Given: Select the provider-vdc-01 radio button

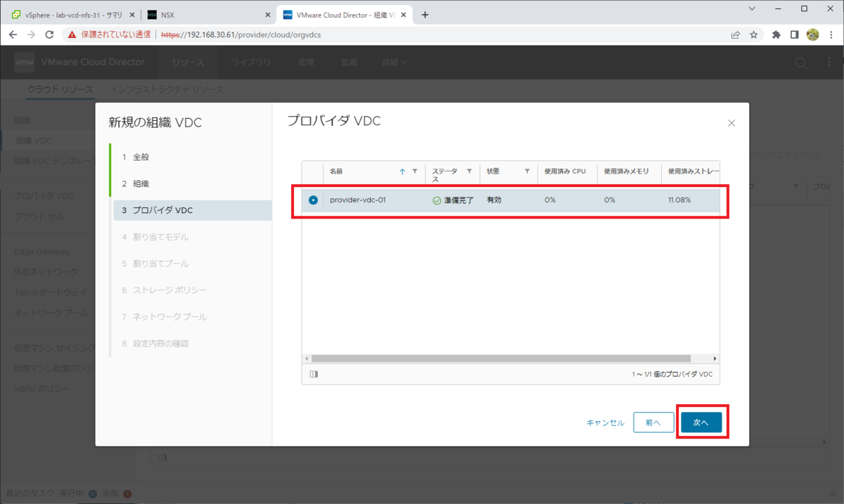Looking at the screenshot, I should [313, 200].
